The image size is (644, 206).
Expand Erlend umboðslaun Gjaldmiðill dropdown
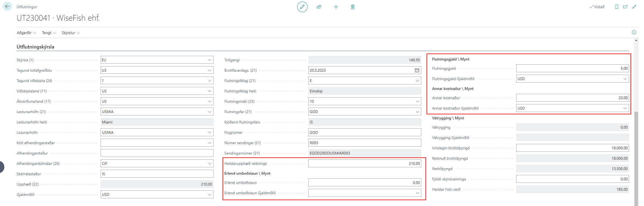point(417,193)
